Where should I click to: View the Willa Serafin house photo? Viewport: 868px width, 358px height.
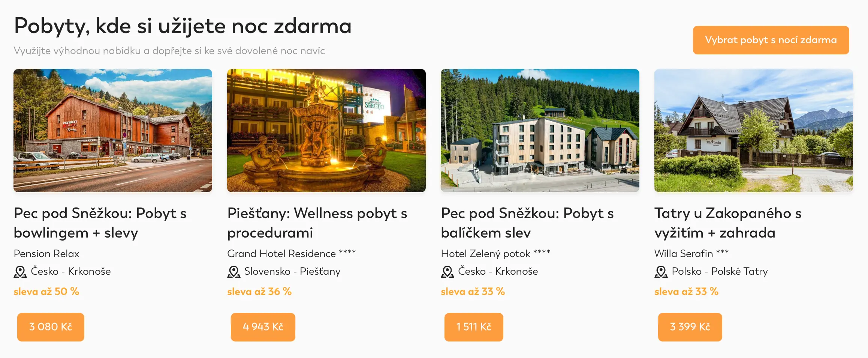click(x=754, y=131)
